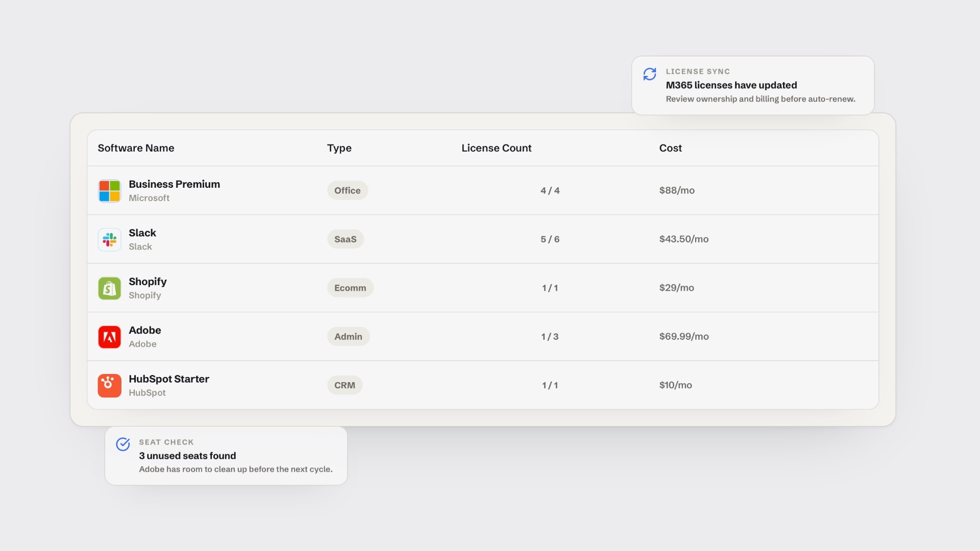Click 'Review ownership and billing' message text
The height and width of the screenshot is (551, 980).
point(761,99)
